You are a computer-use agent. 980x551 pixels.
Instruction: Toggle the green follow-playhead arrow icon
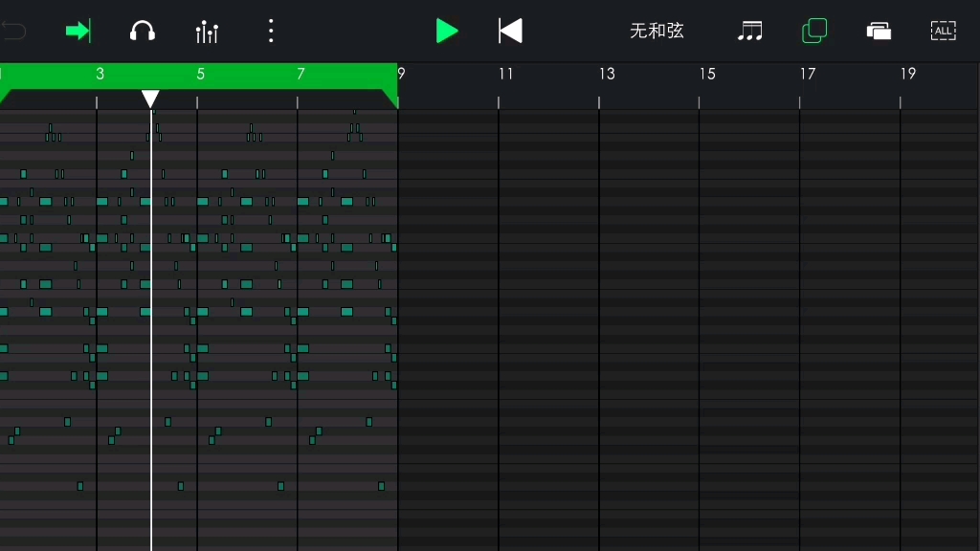(78, 31)
